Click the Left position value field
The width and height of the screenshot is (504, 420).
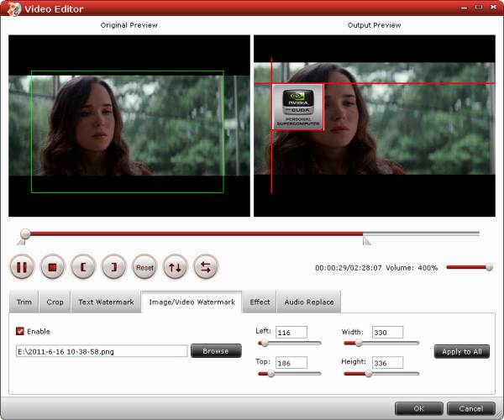click(x=291, y=333)
